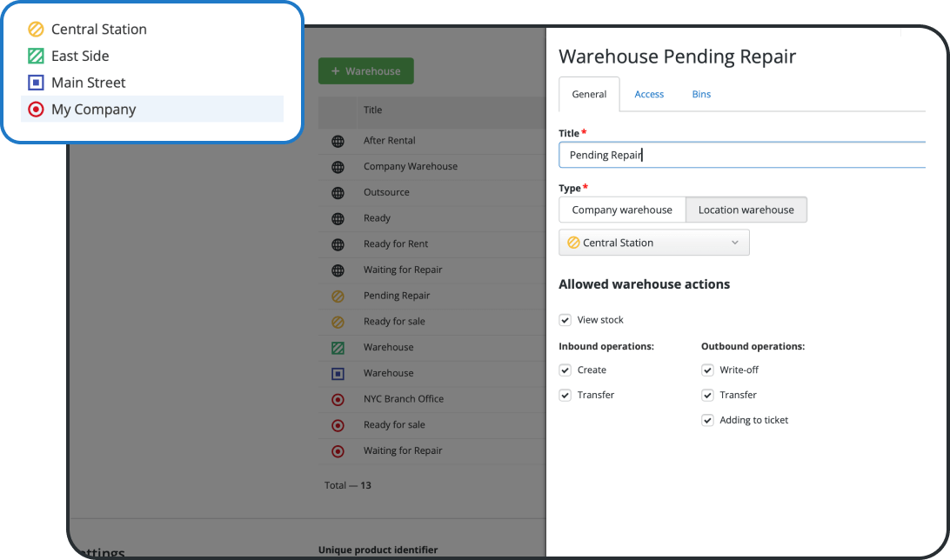Disable the "Write-off" outbound operation
Image resolution: width=950 pixels, height=560 pixels.
(x=707, y=370)
